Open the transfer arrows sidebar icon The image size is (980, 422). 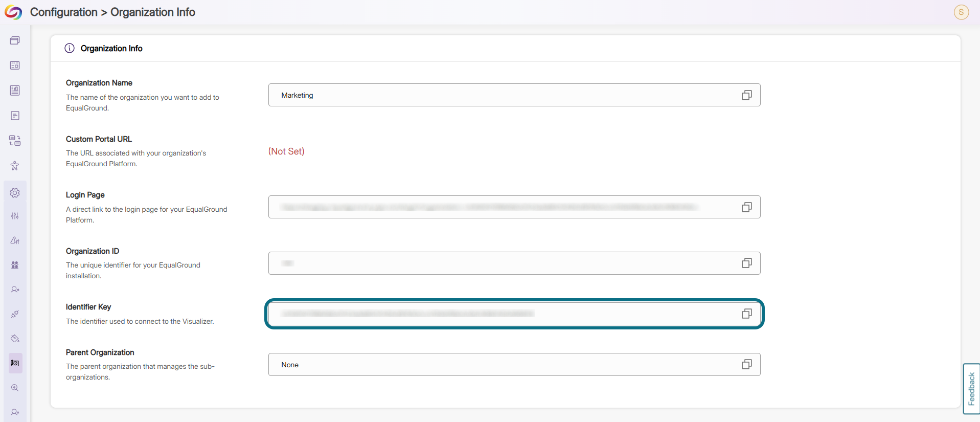coord(15,141)
